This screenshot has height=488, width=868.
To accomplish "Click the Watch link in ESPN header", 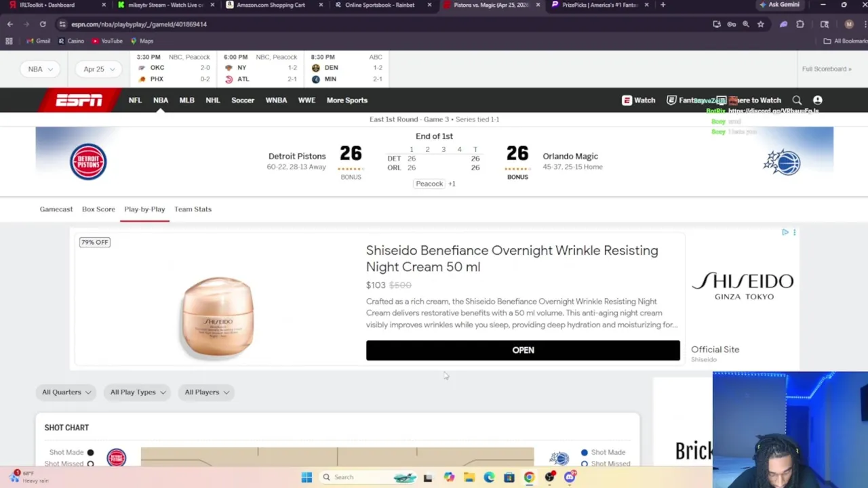I will [x=639, y=100].
